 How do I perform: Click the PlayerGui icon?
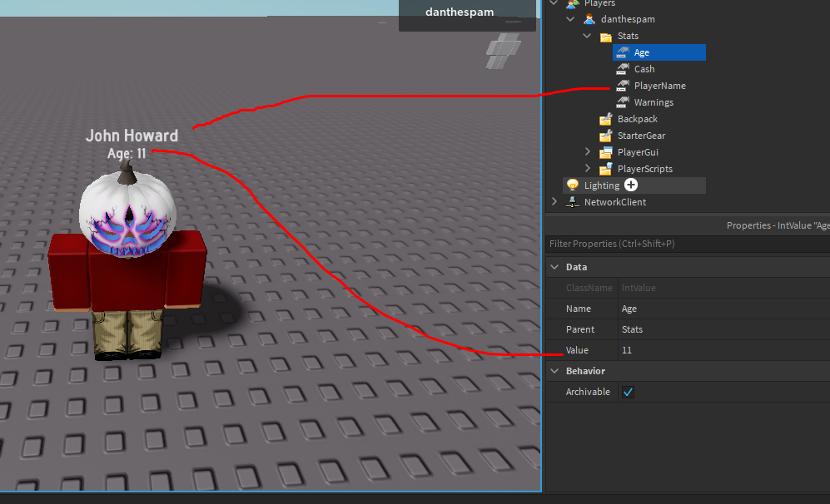[605, 152]
